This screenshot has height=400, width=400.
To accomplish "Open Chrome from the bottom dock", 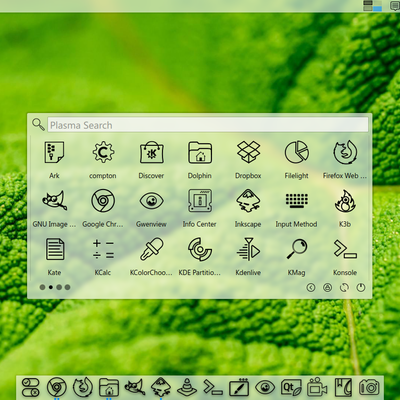I will [57, 387].
